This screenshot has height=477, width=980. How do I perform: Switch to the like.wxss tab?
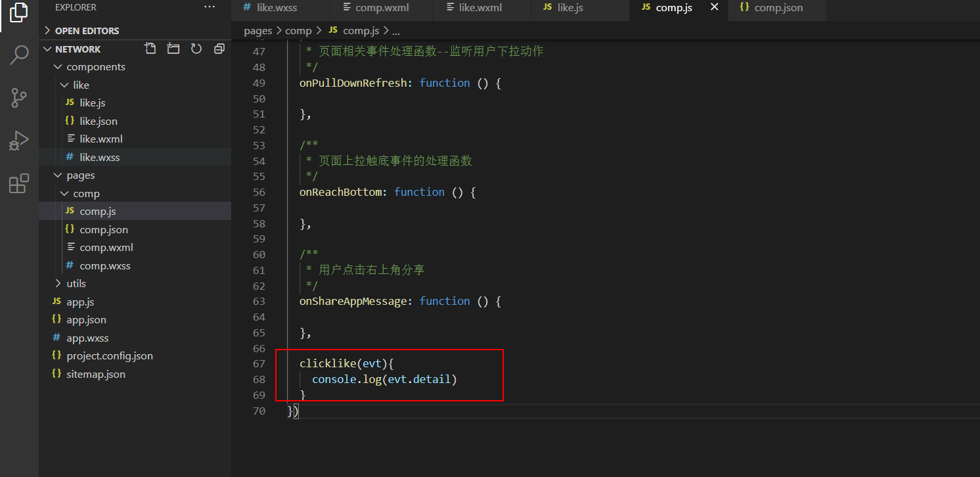point(280,8)
